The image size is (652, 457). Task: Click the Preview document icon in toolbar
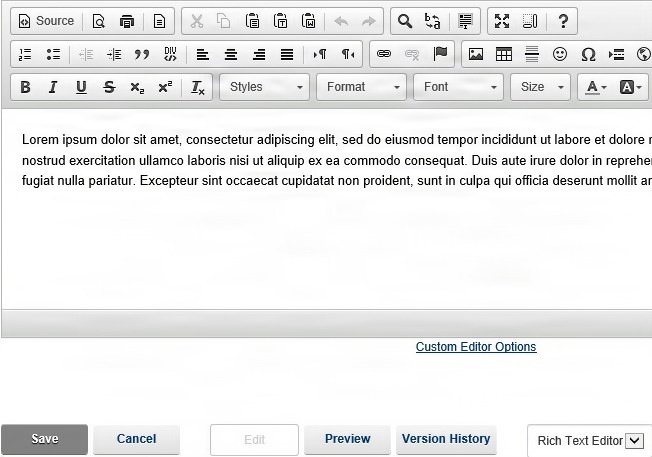(99, 21)
